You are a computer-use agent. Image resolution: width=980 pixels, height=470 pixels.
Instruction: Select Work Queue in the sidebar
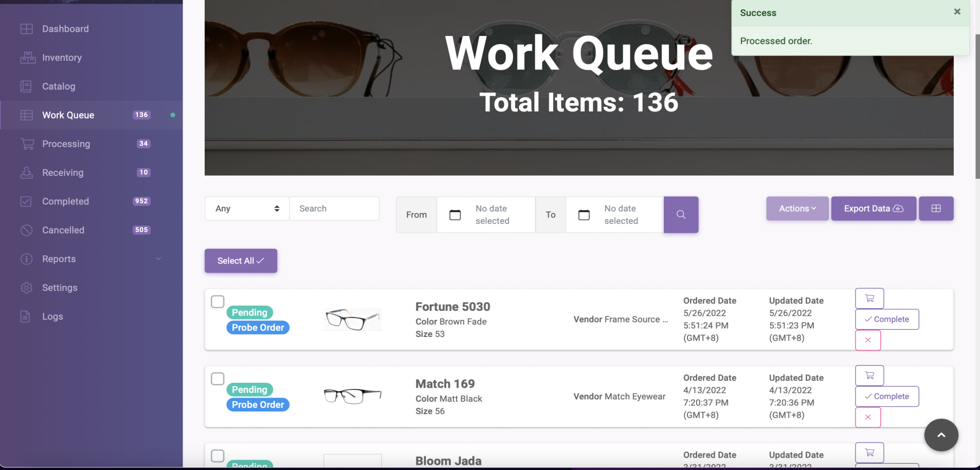tap(91, 115)
